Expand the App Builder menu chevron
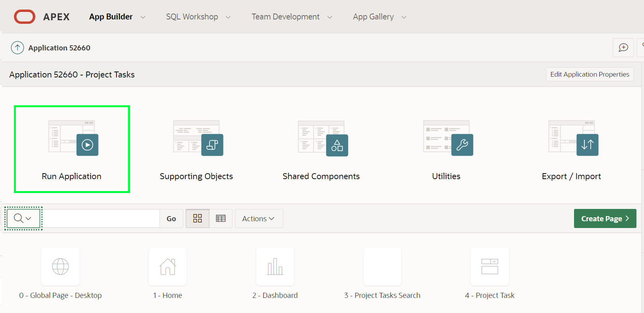The height and width of the screenshot is (313, 644). [x=143, y=17]
